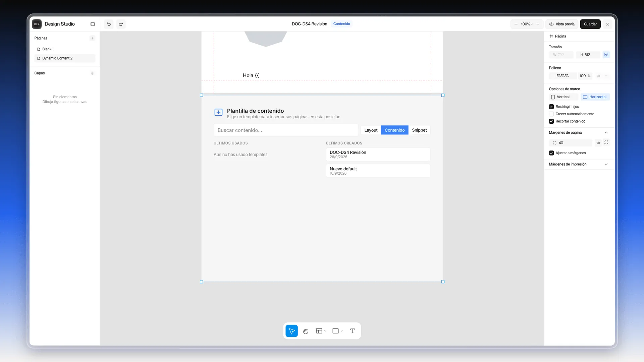Click the Hola {{ text on canvas
Image resolution: width=644 pixels, height=362 pixels.
click(251, 75)
